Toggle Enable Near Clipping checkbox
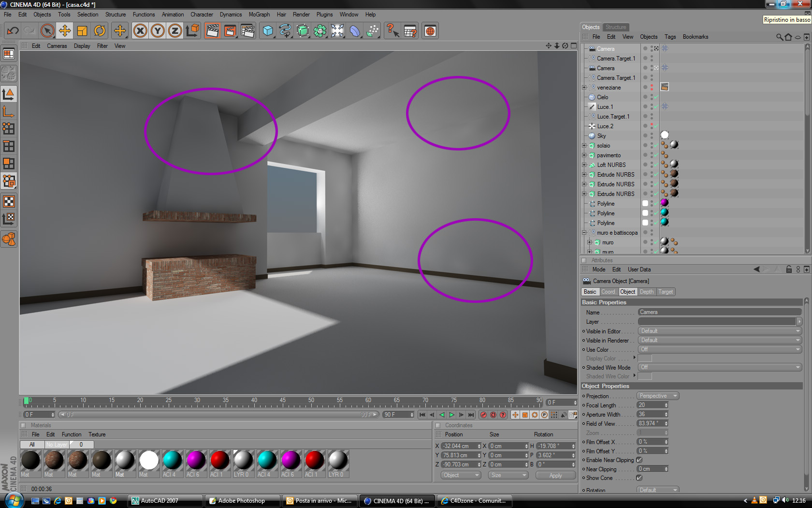This screenshot has height=508, width=812. (x=639, y=460)
